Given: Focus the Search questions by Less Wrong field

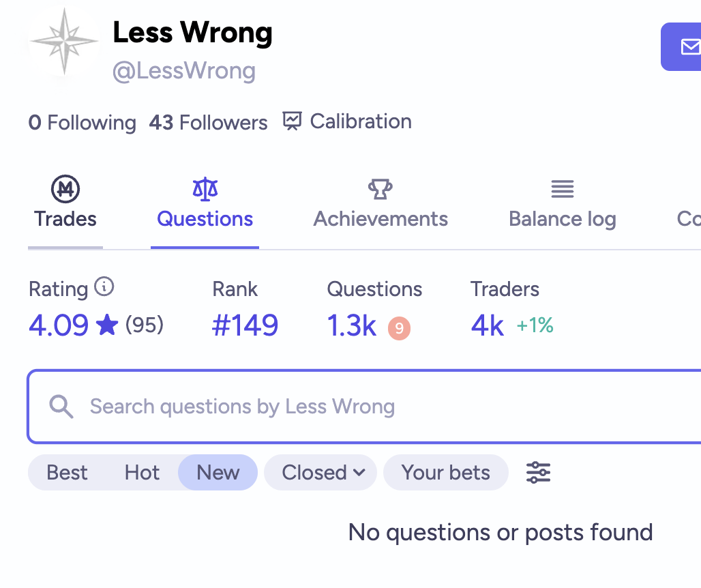Looking at the screenshot, I should 382,407.
